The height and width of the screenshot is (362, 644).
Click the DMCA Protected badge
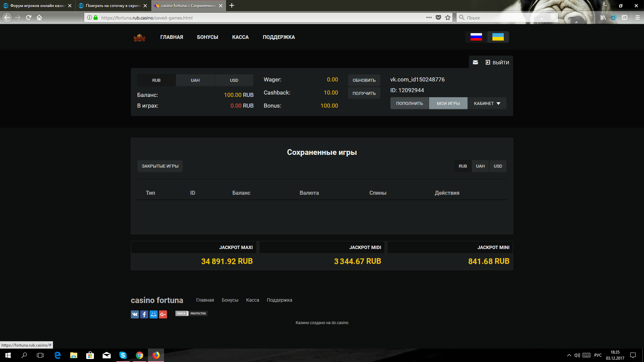pyautogui.click(x=191, y=313)
